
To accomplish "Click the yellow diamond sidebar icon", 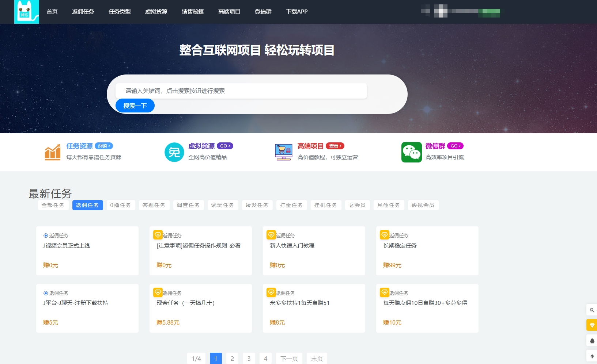I will coord(592,325).
